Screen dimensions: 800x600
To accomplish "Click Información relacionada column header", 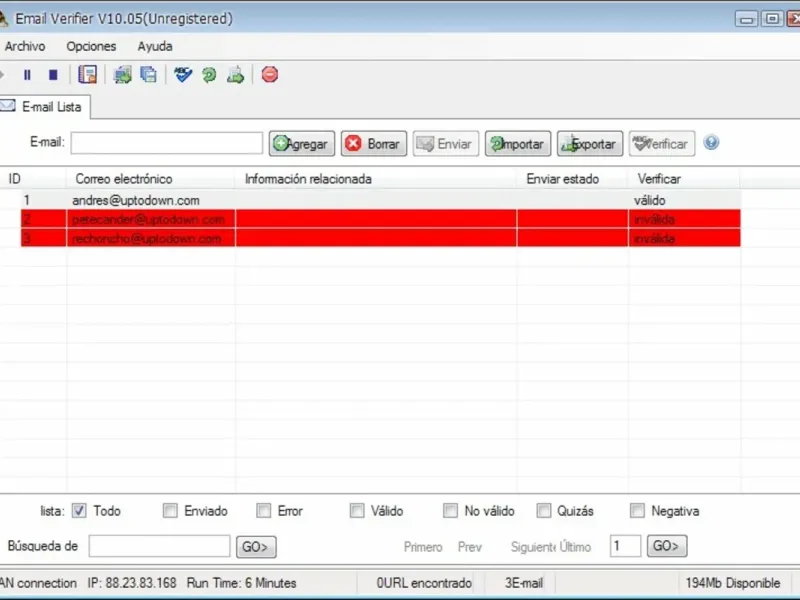I will (376, 179).
